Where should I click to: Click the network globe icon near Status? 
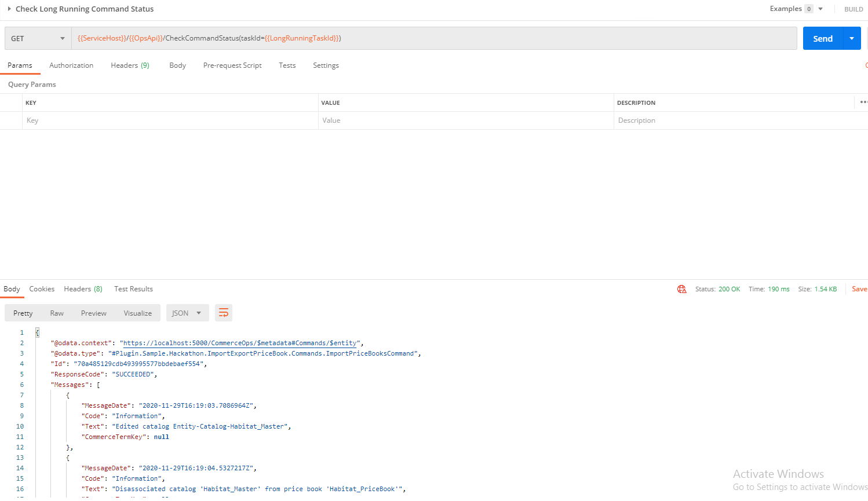point(682,289)
